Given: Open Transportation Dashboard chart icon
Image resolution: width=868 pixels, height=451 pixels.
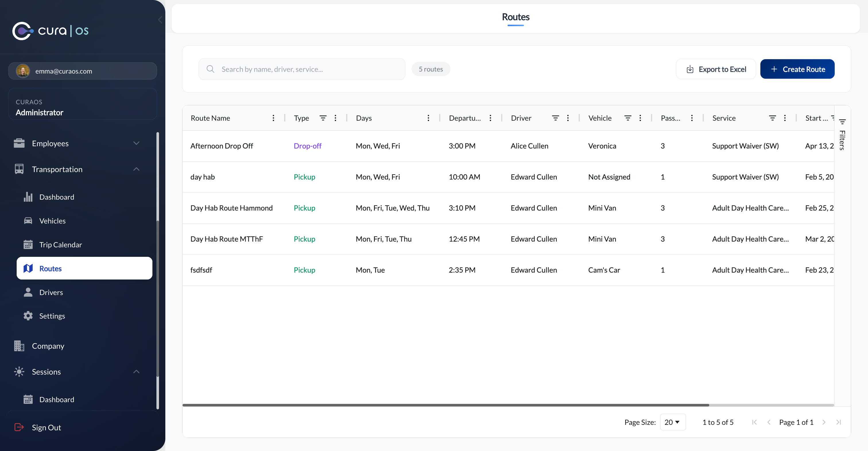Looking at the screenshot, I should [28, 197].
